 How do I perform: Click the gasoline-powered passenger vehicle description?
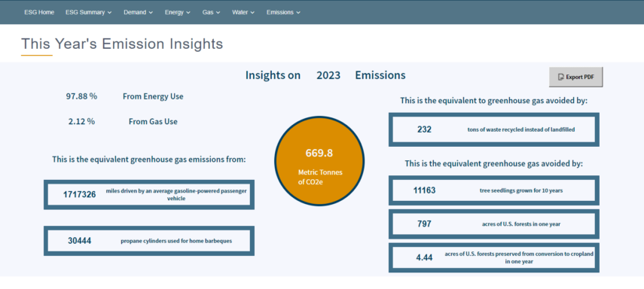coord(176,195)
